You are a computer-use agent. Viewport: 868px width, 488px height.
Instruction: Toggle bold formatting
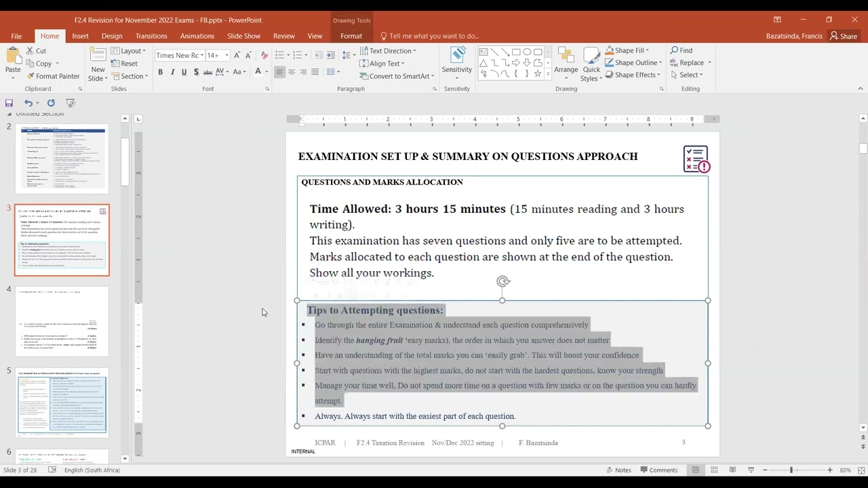pos(160,72)
